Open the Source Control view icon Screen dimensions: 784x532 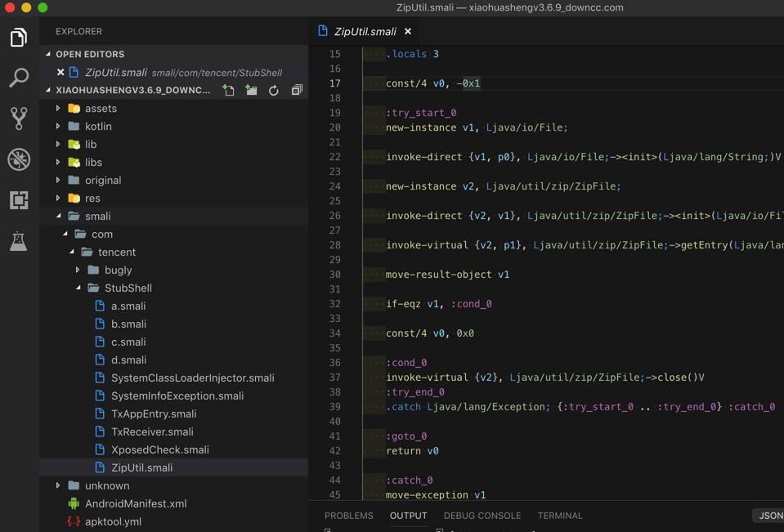point(19,118)
